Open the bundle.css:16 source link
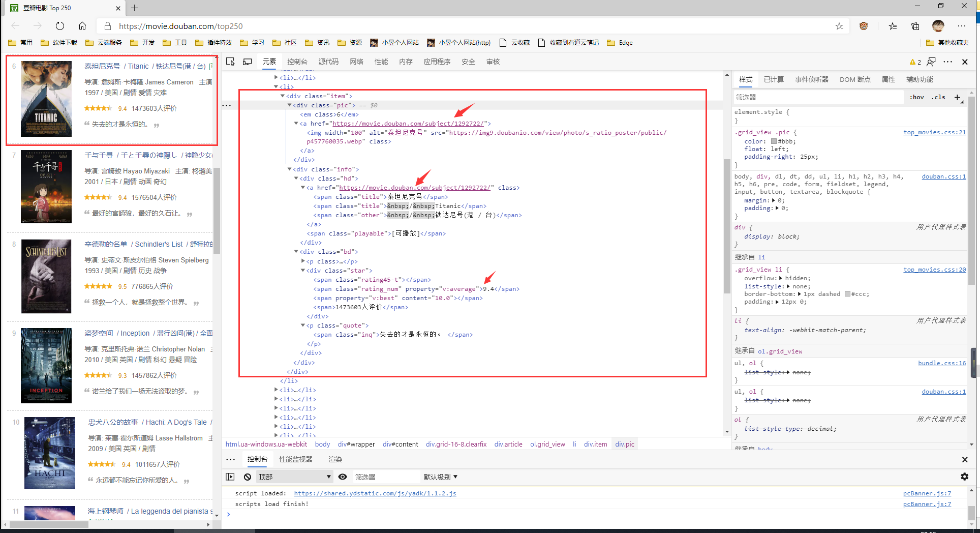 tap(942, 363)
